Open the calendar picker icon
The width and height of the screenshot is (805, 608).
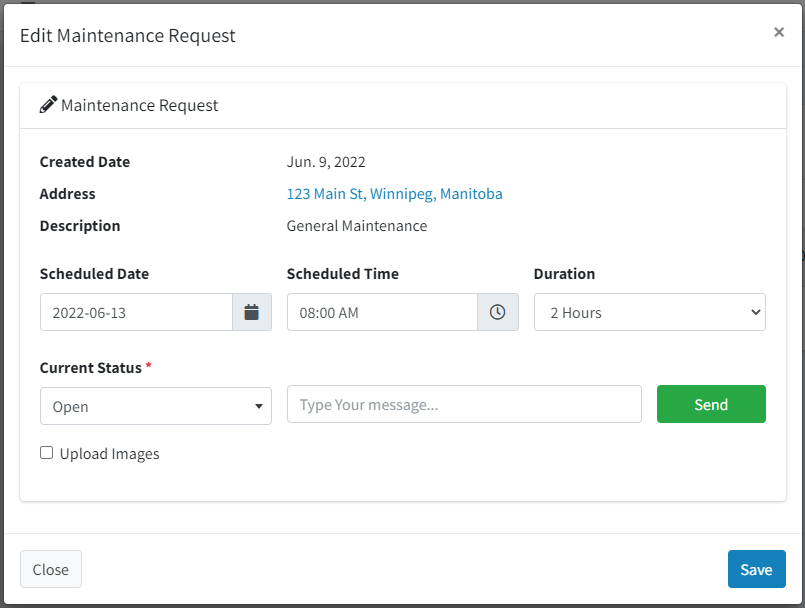(252, 312)
